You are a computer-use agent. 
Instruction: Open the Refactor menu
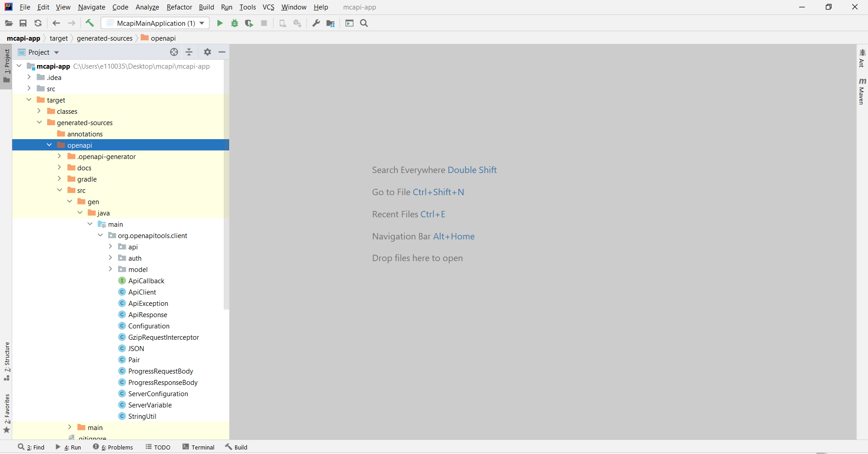[179, 7]
